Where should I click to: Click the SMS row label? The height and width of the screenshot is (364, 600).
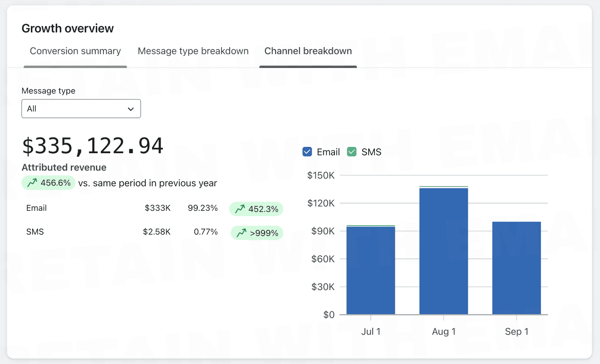(x=35, y=232)
